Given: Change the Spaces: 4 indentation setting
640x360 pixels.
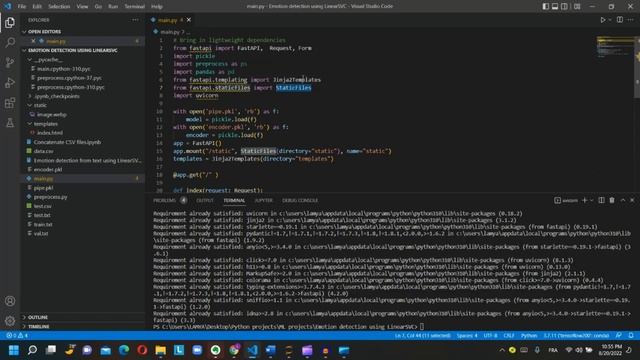Looking at the screenshot, I should click(x=467, y=336).
